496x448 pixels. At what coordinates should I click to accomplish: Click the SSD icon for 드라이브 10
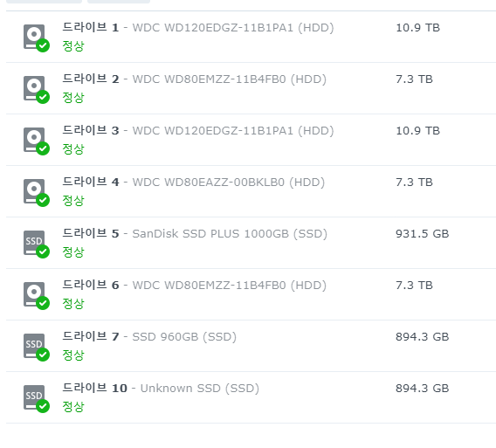pyautogui.click(x=36, y=399)
